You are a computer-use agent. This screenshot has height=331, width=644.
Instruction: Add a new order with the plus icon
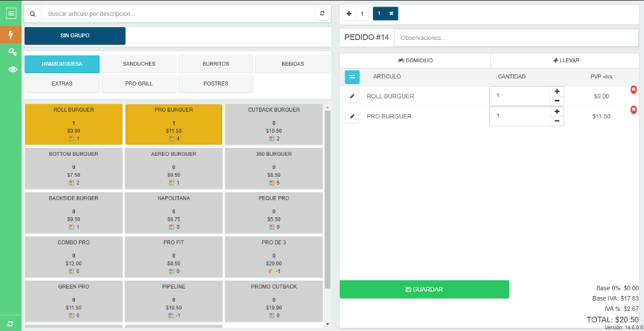[349, 14]
